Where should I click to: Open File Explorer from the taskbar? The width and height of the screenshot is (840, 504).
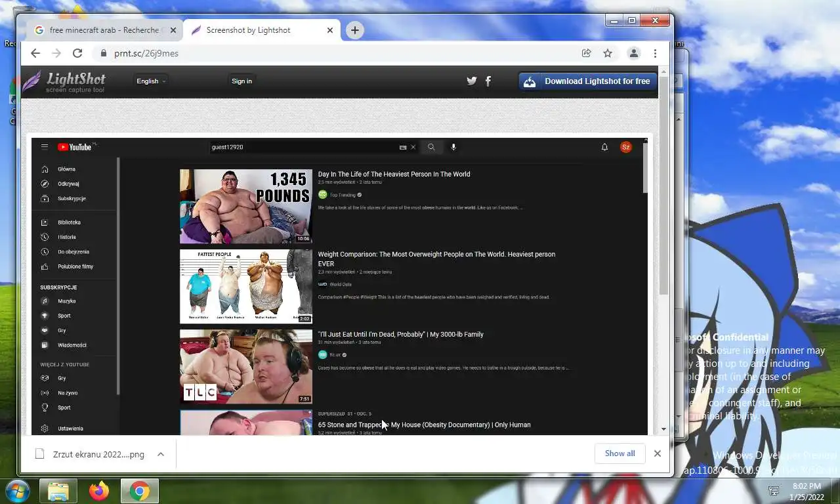(x=58, y=492)
